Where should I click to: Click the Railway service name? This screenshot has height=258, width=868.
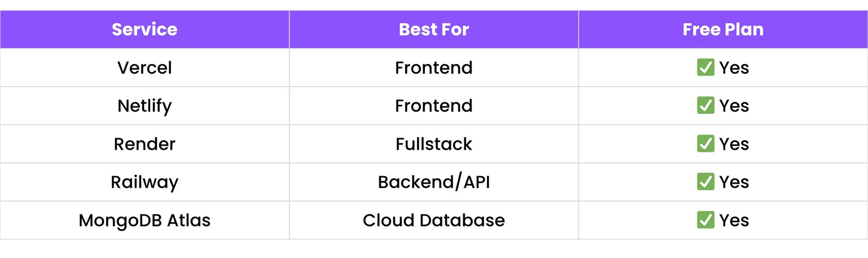click(x=144, y=182)
